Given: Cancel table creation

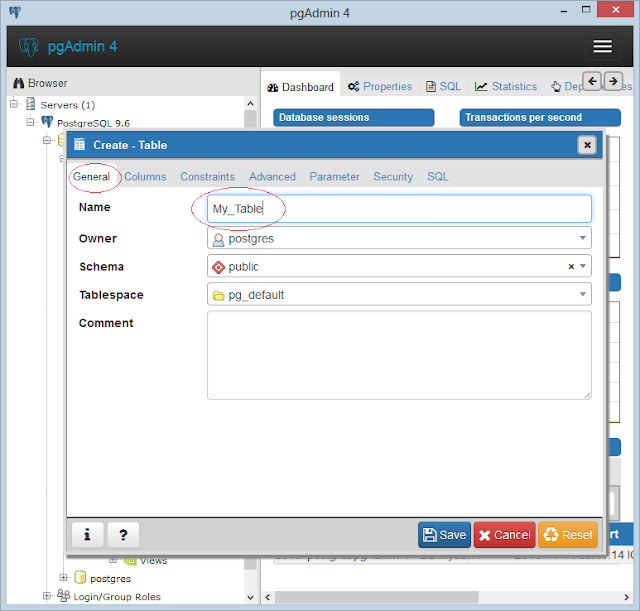Looking at the screenshot, I should (x=504, y=535).
